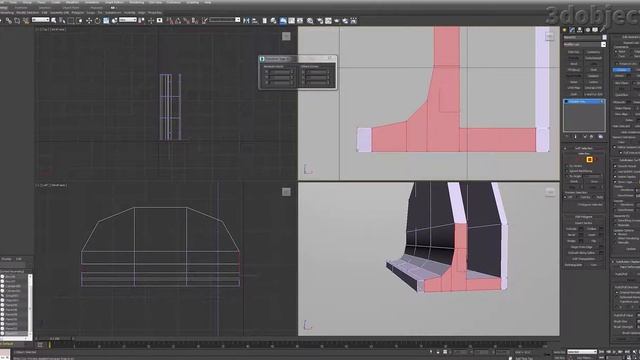Switch to the Modify command panel tab
Image resolution: width=640 pixels, height=360 pixels.
click(572, 30)
